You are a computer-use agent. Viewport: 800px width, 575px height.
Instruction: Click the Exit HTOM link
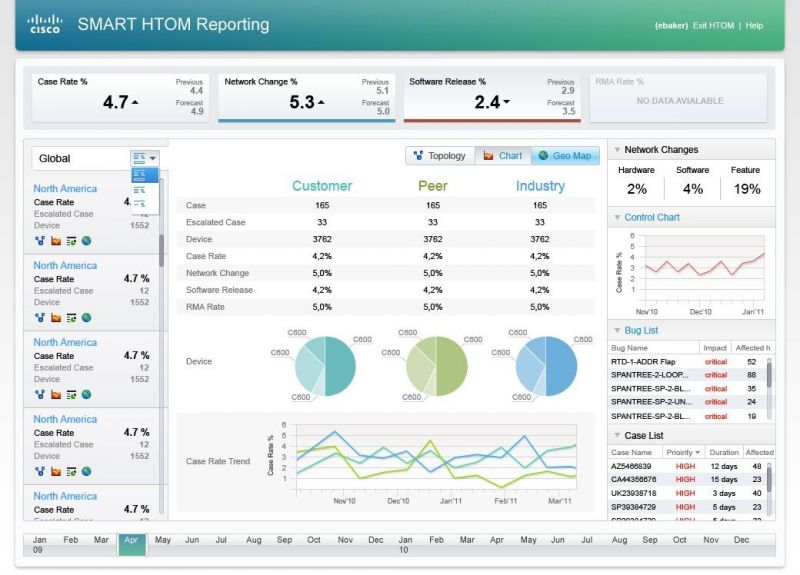[713, 26]
